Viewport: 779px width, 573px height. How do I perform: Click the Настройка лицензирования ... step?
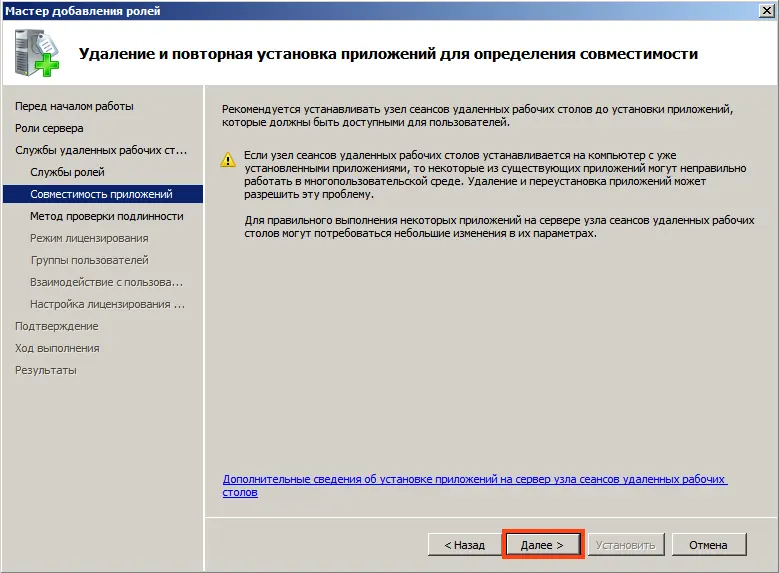pos(107,304)
